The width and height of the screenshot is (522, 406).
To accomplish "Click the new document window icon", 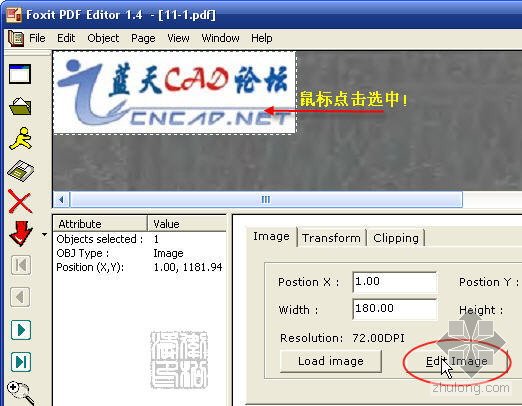I will pos(20,74).
